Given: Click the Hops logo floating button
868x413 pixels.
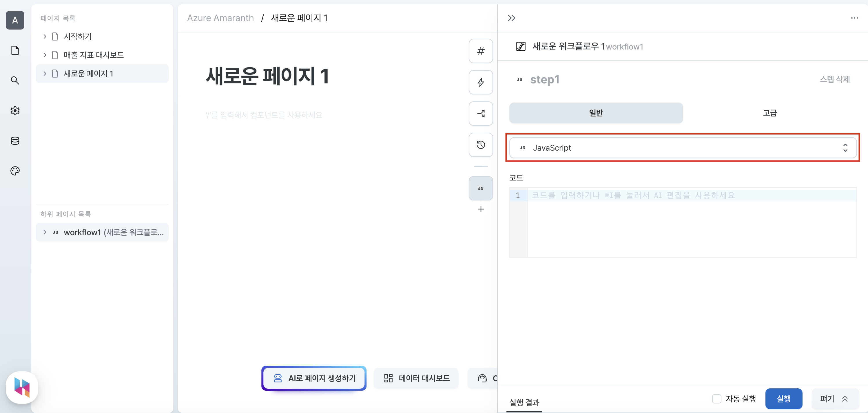Looking at the screenshot, I should (22, 388).
